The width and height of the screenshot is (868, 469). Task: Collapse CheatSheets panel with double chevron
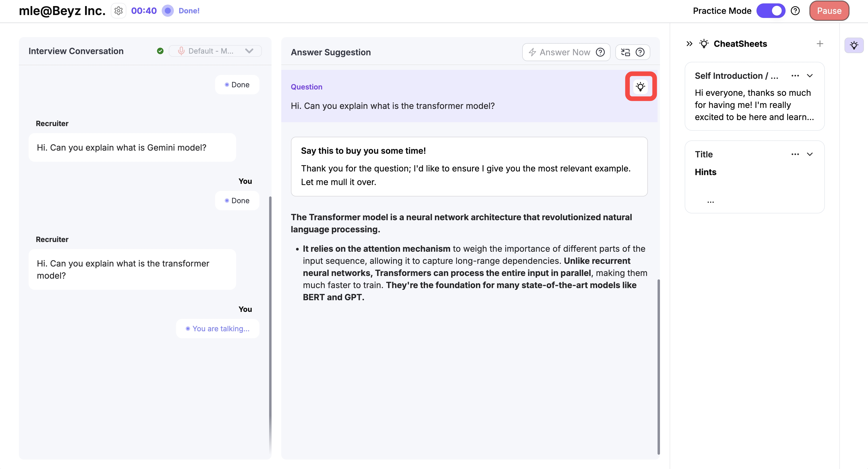[x=689, y=44]
